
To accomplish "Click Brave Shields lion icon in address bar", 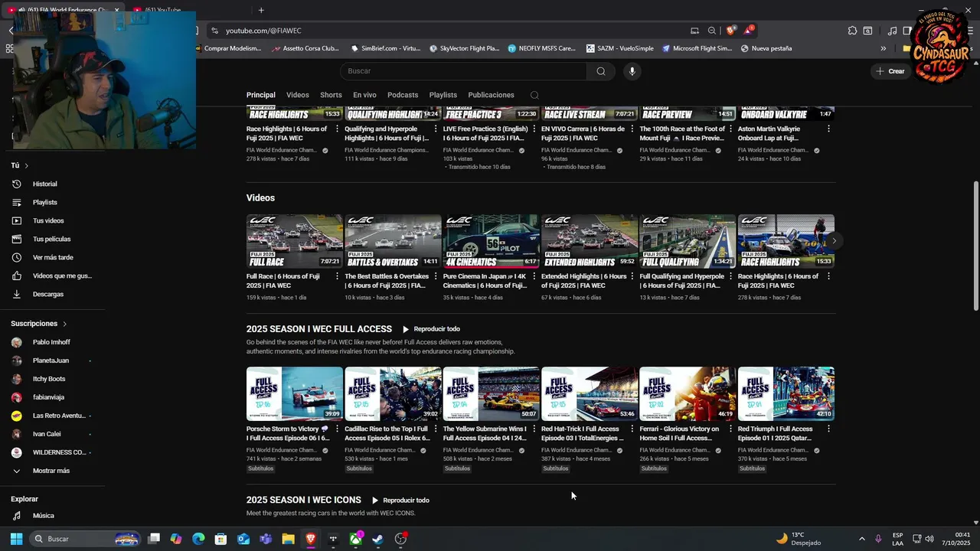I will (x=730, y=31).
